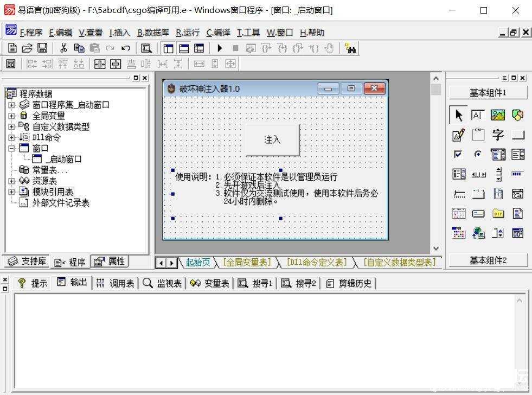532x395 pixels.
Task: Open the R.运行 menu
Action: (188, 33)
